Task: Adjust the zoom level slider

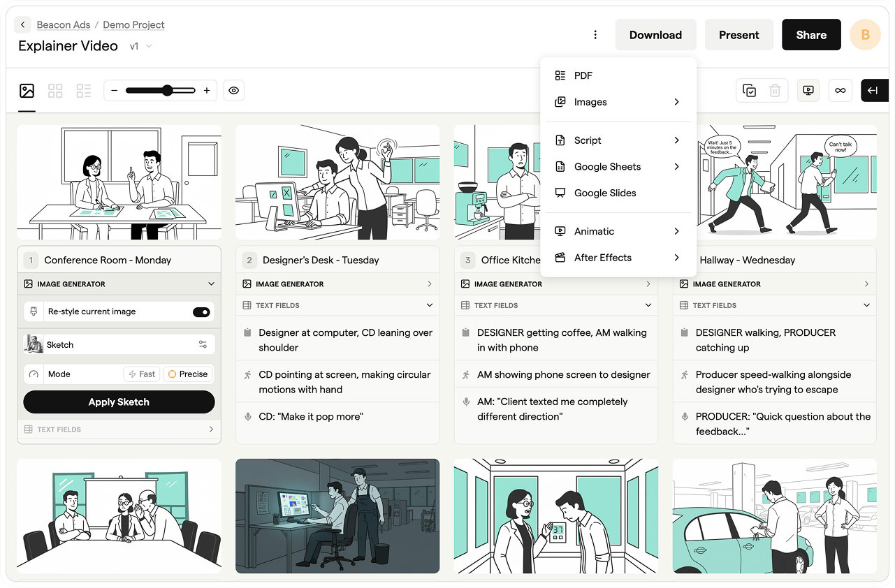Action: [166, 90]
